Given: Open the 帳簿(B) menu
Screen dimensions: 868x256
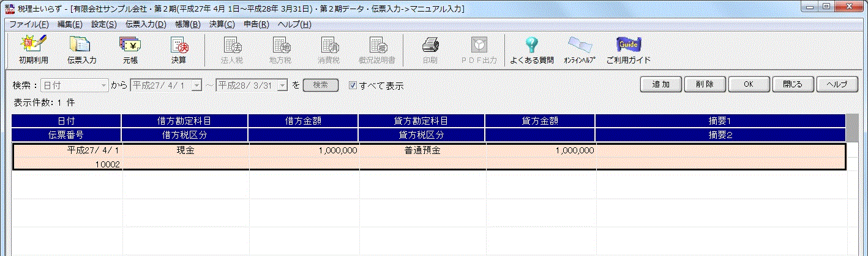Looking at the screenshot, I should pos(187,24).
